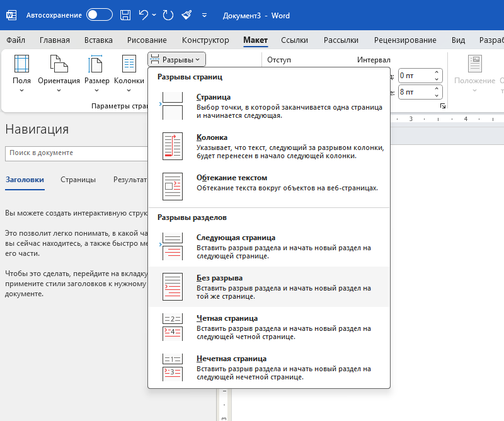Click the Отступ label

point(279,60)
